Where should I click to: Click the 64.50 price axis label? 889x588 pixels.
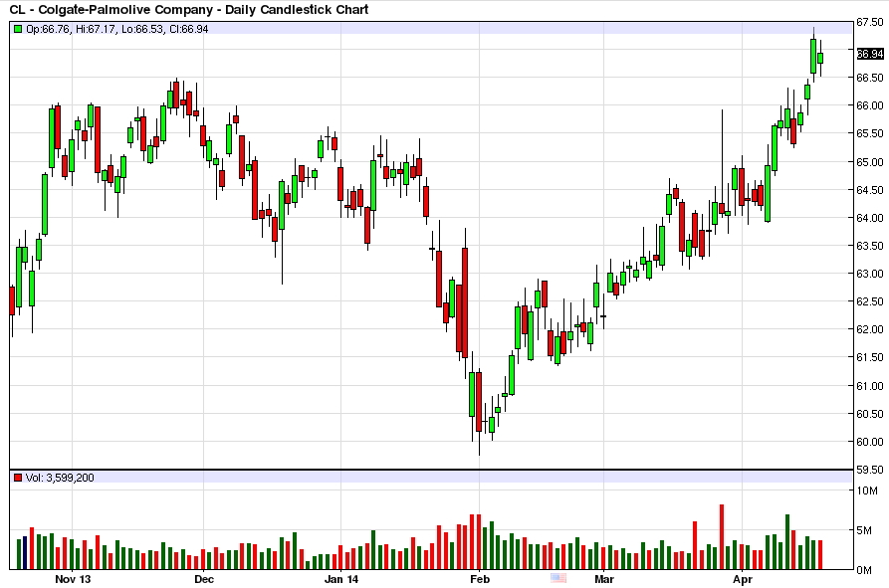(x=870, y=190)
